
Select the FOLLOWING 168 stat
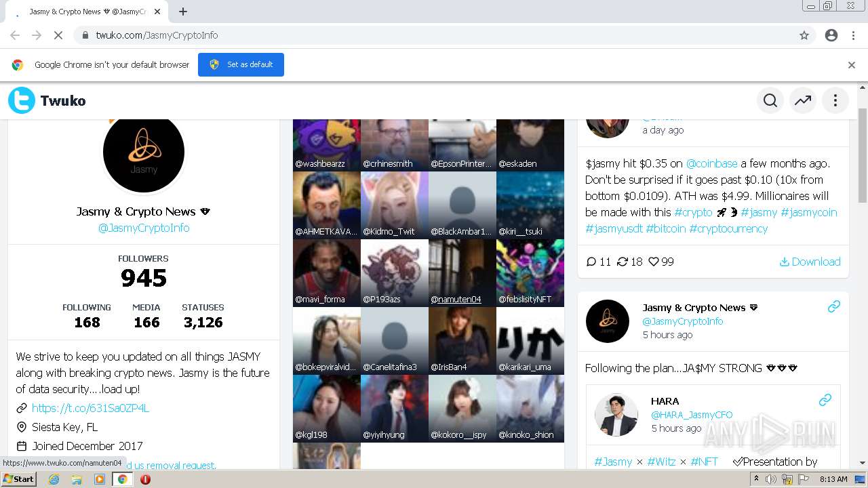(x=87, y=316)
